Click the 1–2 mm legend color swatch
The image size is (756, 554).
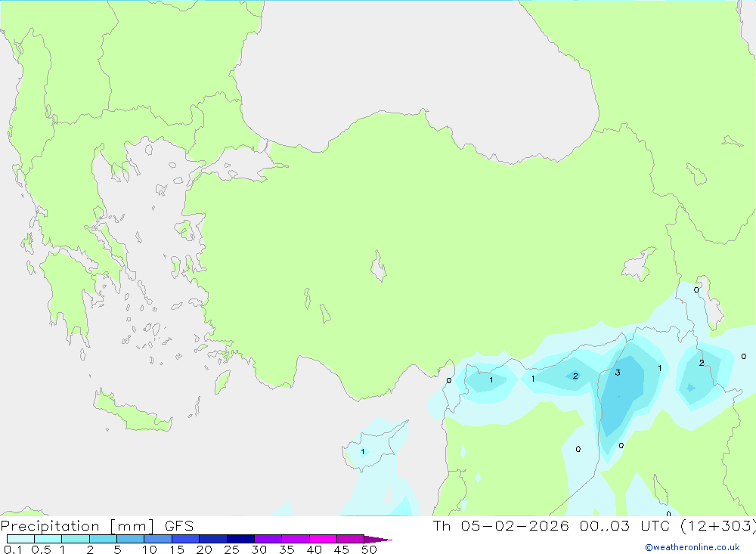pos(76,539)
